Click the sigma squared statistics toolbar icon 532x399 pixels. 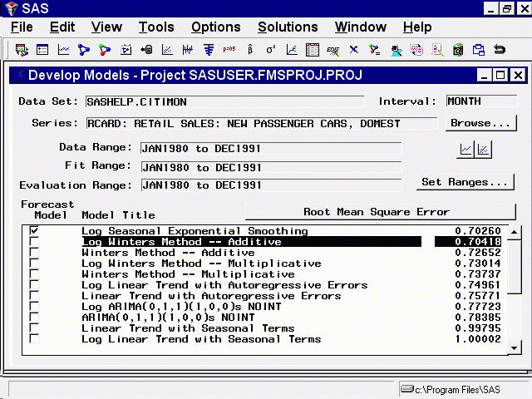[x=271, y=50]
